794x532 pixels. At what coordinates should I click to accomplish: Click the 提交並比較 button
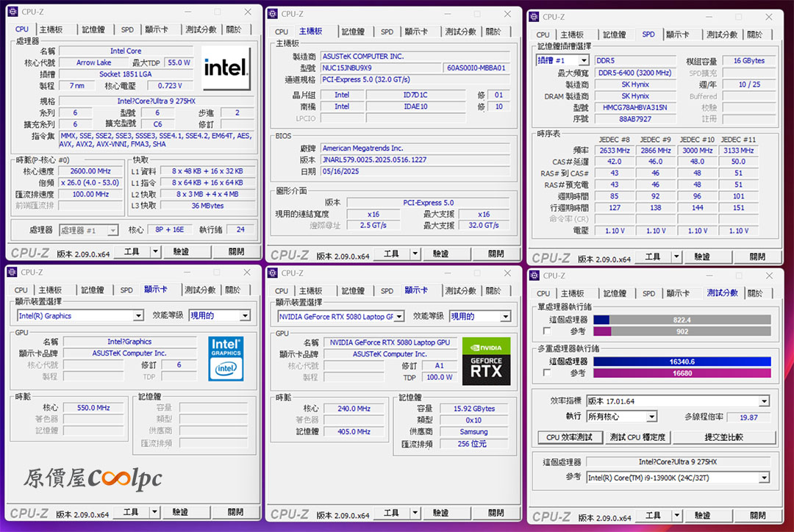coord(723,437)
